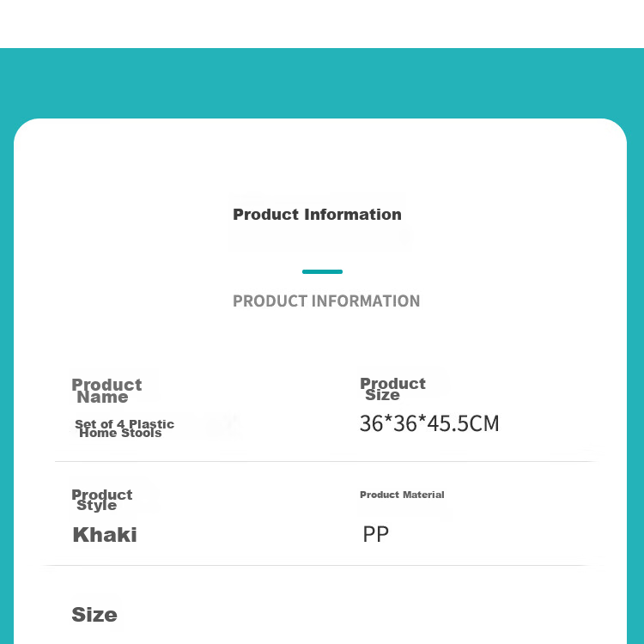The height and width of the screenshot is (644, 644).
Task: Click the teal divider bar under heading
Action: pos(322,271)
